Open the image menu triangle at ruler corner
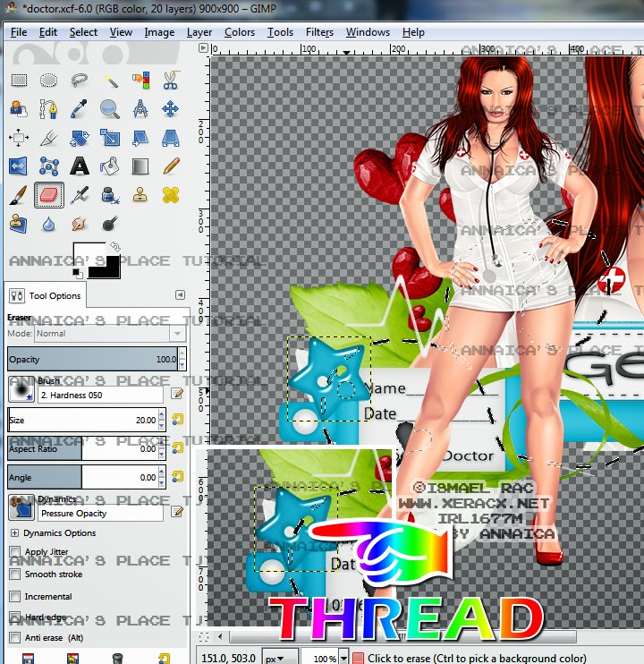Screen dimensions: 644x664 click(x=203, y=47)
